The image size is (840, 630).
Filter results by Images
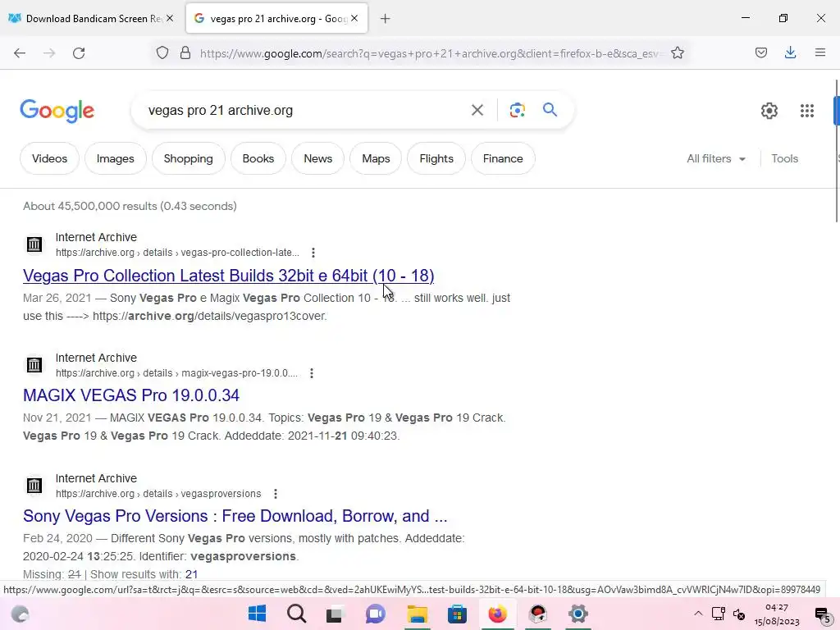coord(115,158)
